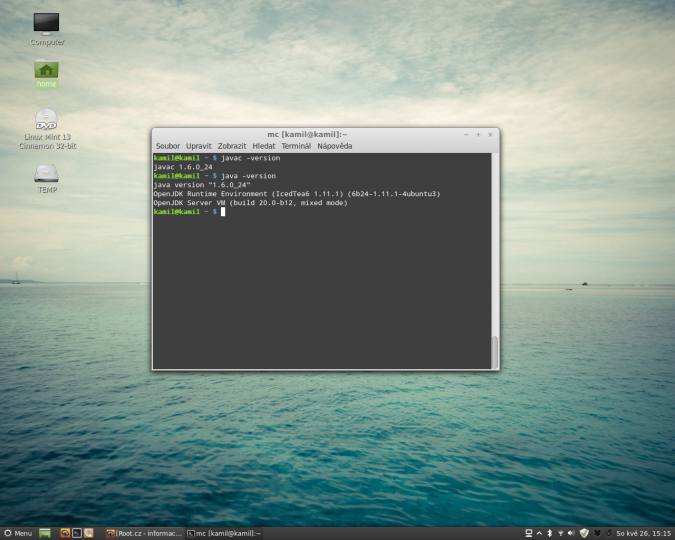Click the swirl tray icon beside the clock
Image resolution: width=675 pixels, height=540 pixels.
pyautogui.click(x=609, y=533)
